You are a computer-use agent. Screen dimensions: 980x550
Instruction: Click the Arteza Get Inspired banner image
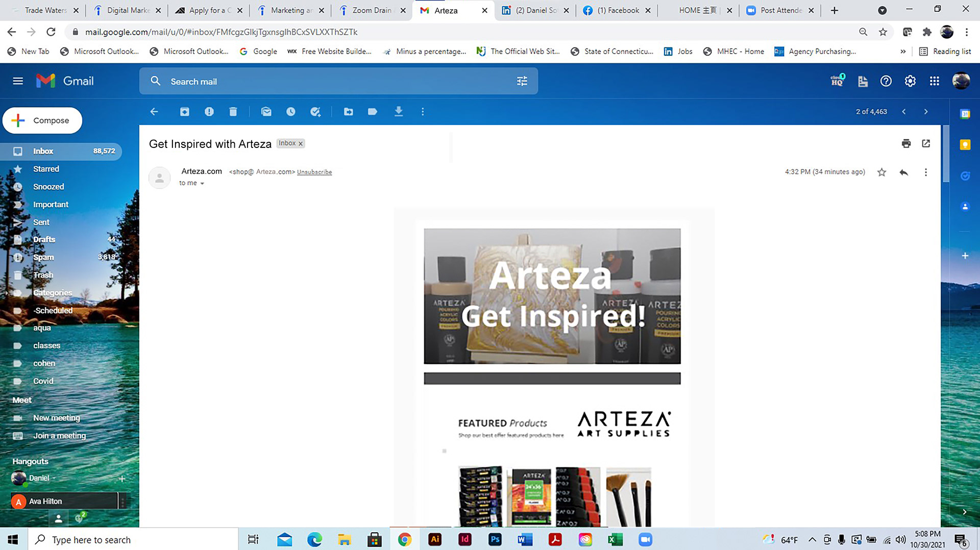552,296
